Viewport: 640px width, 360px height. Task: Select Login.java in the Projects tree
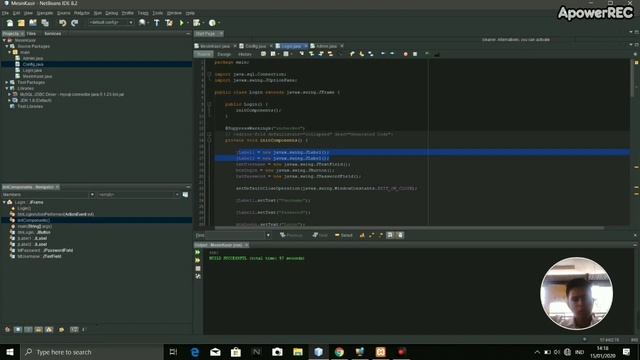click(x=32, y=70)
